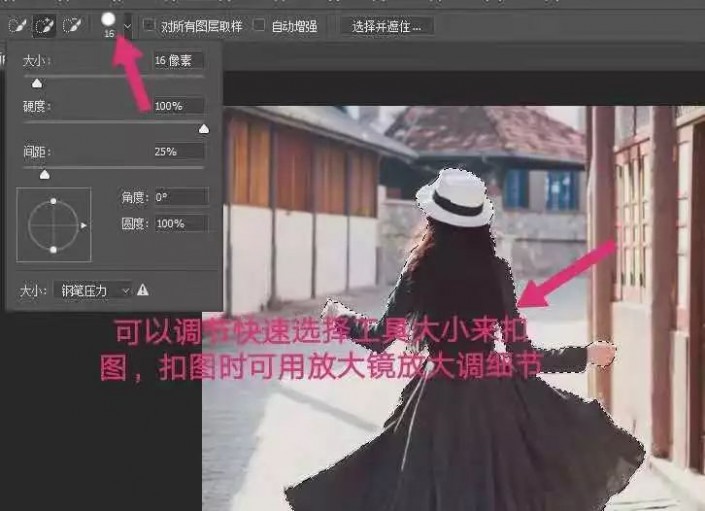Click the warning triangle icon beside 钢笔压力
Screen dimensions: 705x511
(143, 290)
